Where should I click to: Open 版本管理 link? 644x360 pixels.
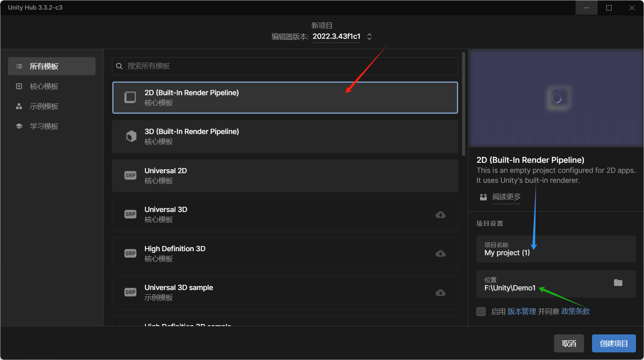click(522, 312)
